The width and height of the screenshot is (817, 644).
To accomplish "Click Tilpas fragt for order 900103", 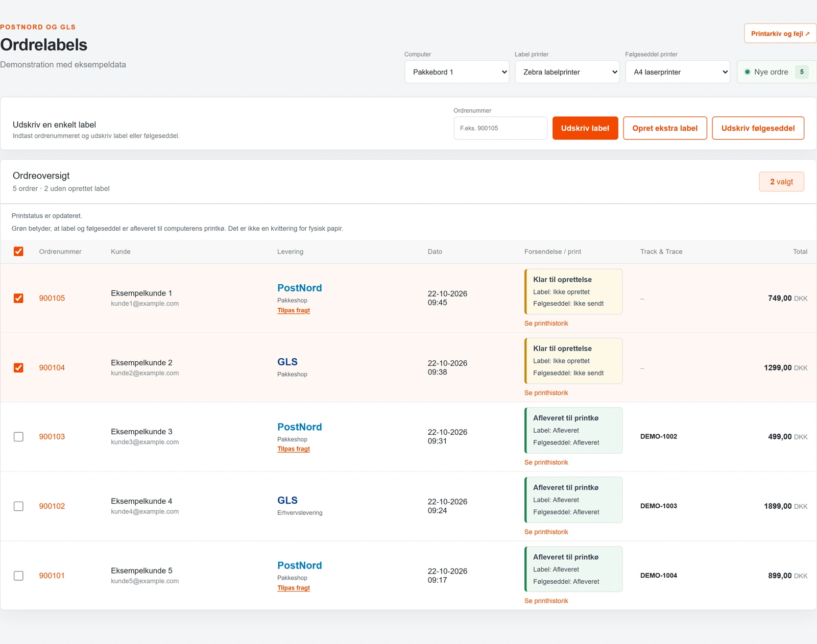I will pos(294,449).
